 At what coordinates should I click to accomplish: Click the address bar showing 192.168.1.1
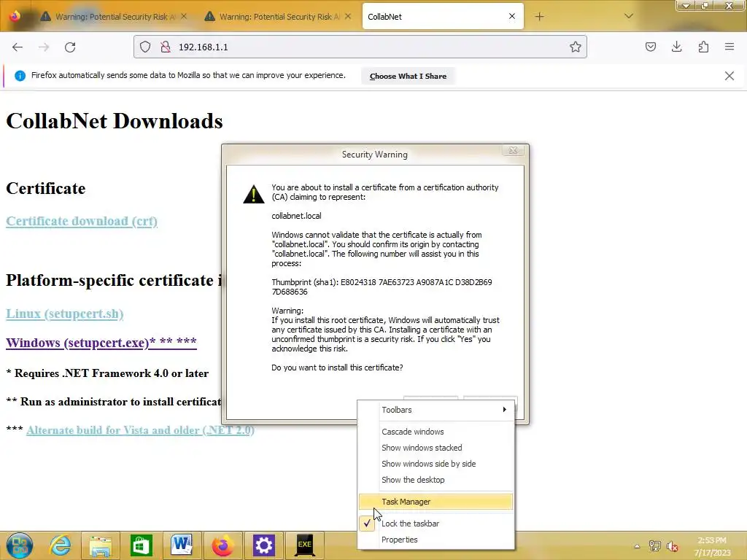pos(360,47)
